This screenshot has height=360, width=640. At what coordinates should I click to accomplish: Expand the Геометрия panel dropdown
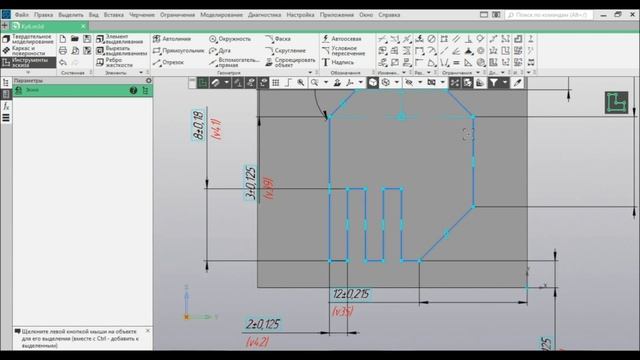click(310, 73)
